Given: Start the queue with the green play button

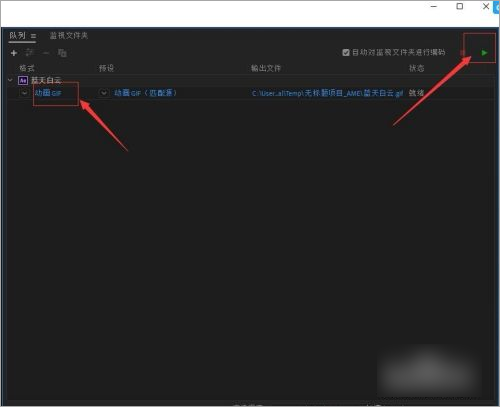Looking at the screenshot, I should pos(484,53).
